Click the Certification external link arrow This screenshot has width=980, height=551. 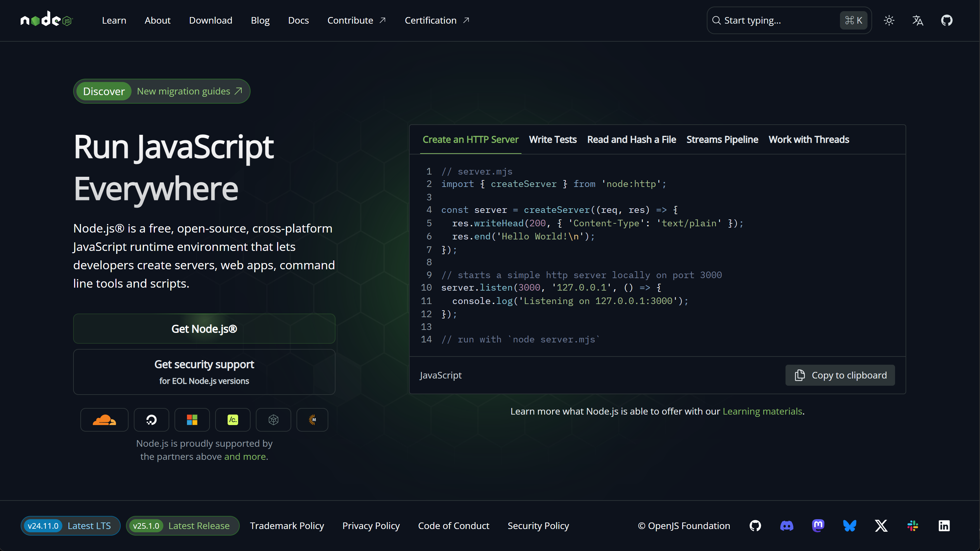466,20
